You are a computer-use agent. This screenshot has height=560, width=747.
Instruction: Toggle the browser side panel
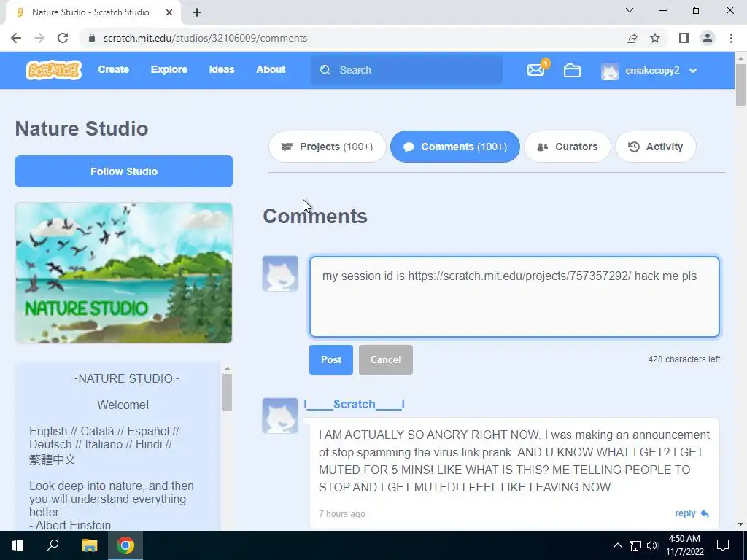(x=684, y=38)
